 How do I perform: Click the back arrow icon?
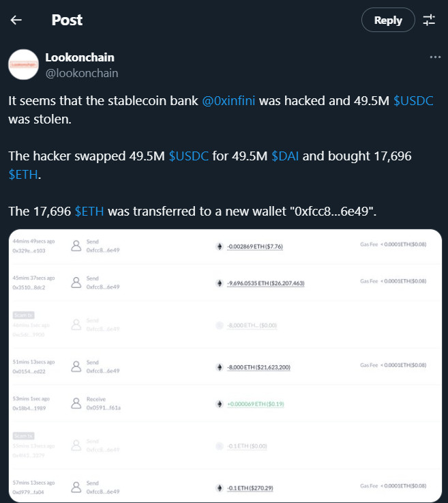click(16, 20)
